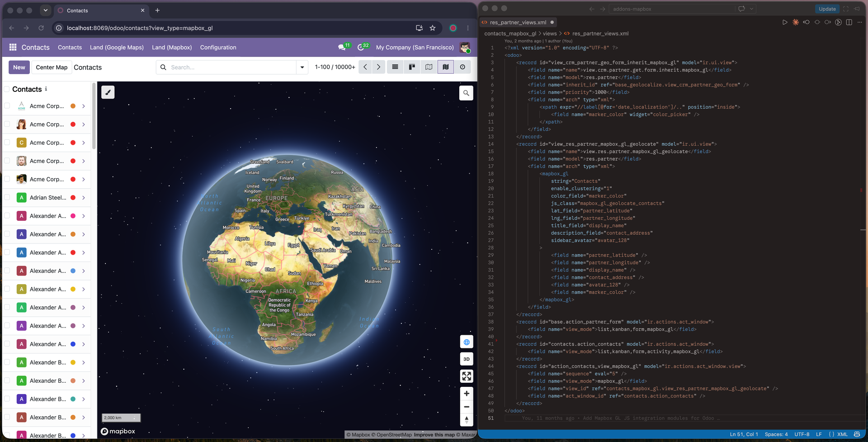The image size is (868, 442).
Task: Click the orange Claude starburst icon in VS Code
Action: (796, 22)
